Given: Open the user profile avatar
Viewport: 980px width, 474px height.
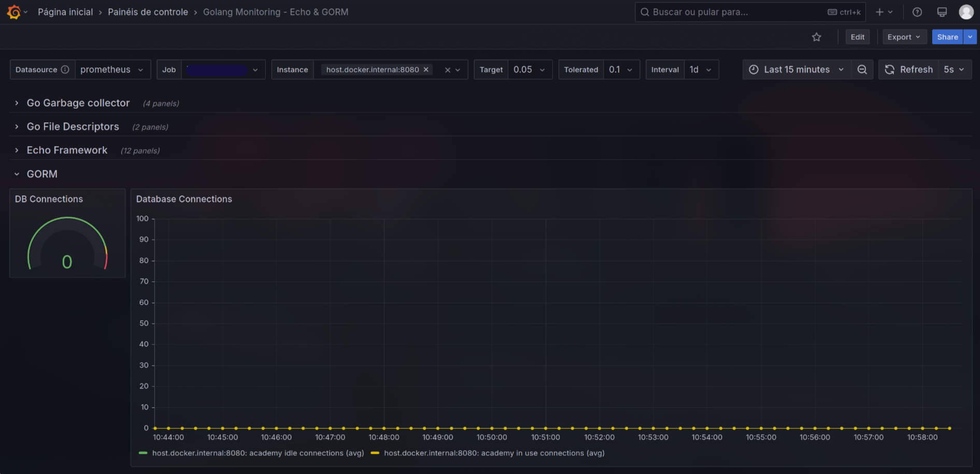Looking at the screenshot, I should pyautogui.click(x=966, y=12).
